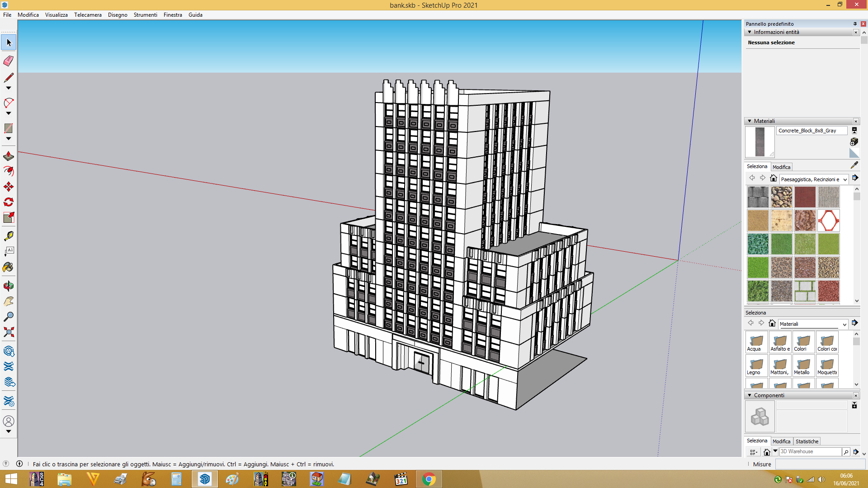868x488 pixels.
Task: Switch to Materials Modifica tab
Action: 781,167
